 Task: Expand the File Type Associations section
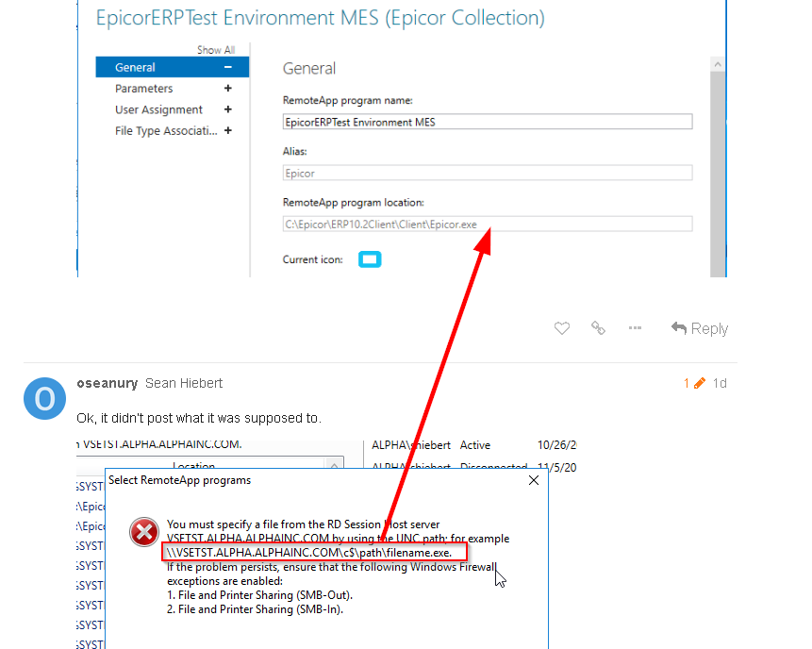pyautogui.click(x=228, y=130)
